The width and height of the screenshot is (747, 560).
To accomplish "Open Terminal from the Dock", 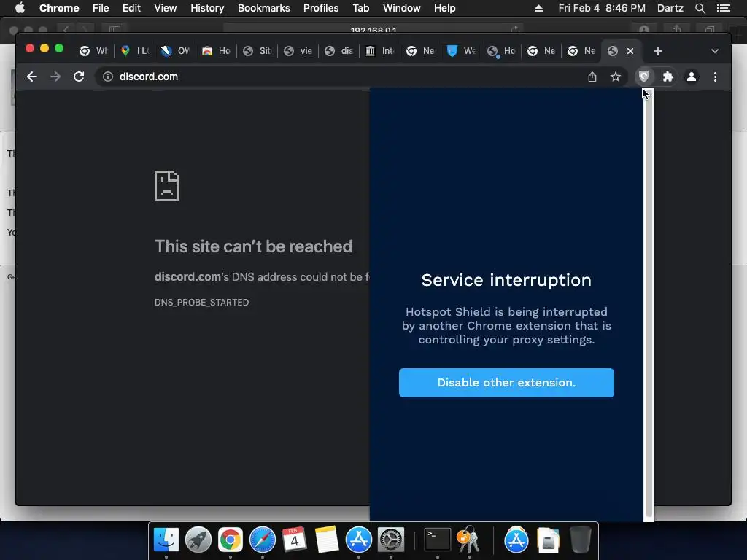I will pos(438,540).
